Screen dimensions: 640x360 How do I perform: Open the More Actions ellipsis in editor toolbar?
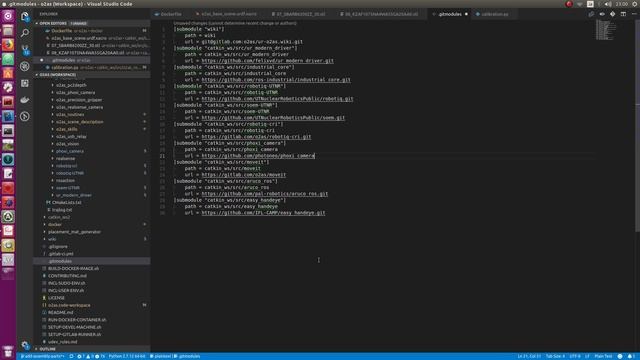click(634, 14)
